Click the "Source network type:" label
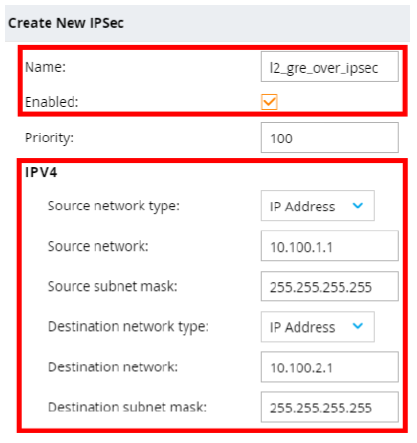The image size is (417, 443). [114, 206]
